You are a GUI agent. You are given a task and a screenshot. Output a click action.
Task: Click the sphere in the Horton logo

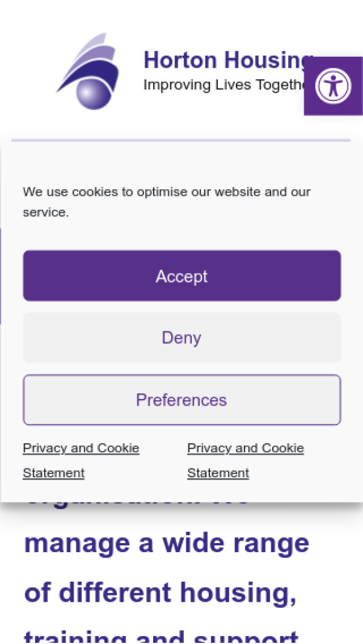coord(91,93)
